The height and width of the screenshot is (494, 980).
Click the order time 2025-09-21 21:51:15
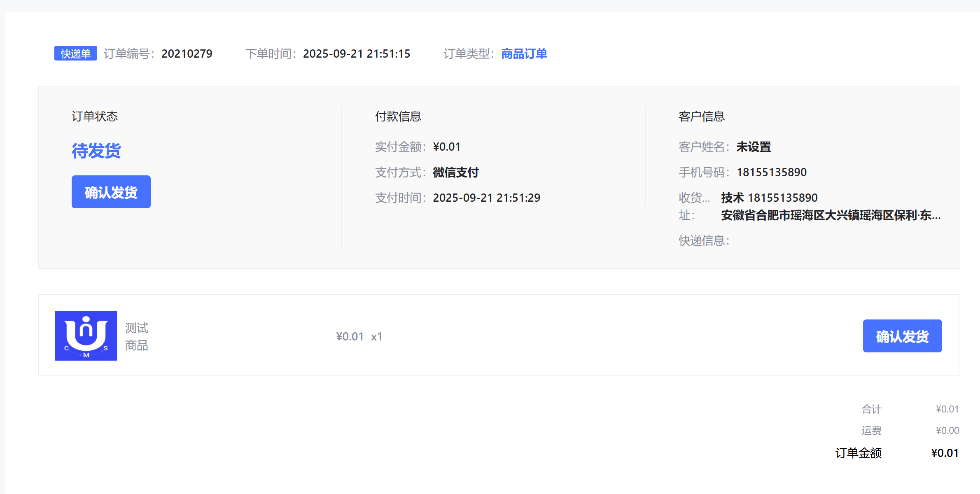(x=356, y=54)
